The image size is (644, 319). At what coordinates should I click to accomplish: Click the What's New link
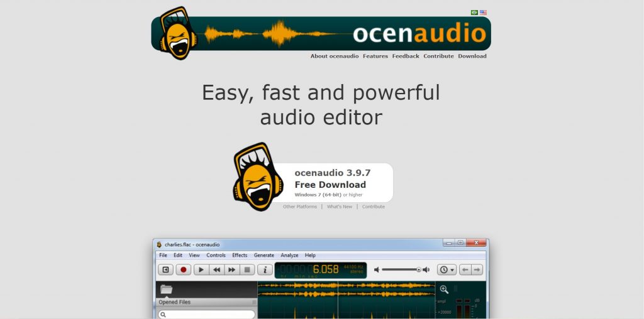pyautogui.click(x=340, y=207)
